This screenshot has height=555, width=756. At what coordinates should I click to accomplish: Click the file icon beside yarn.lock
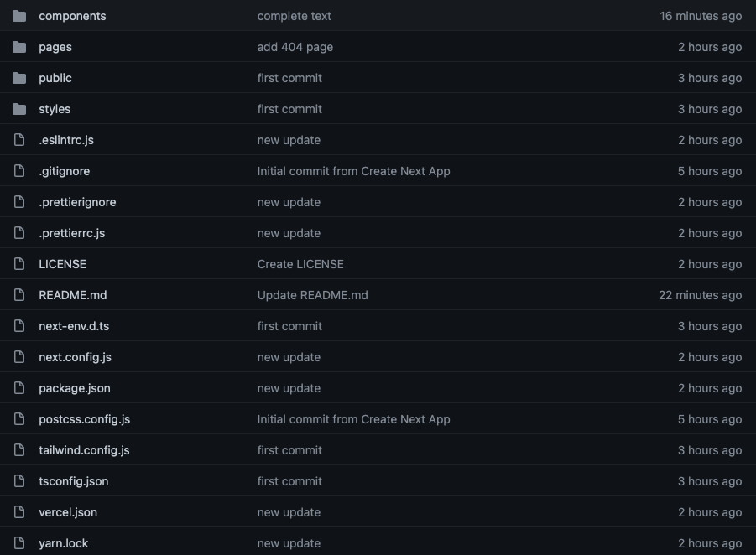[x=19, y=542]
